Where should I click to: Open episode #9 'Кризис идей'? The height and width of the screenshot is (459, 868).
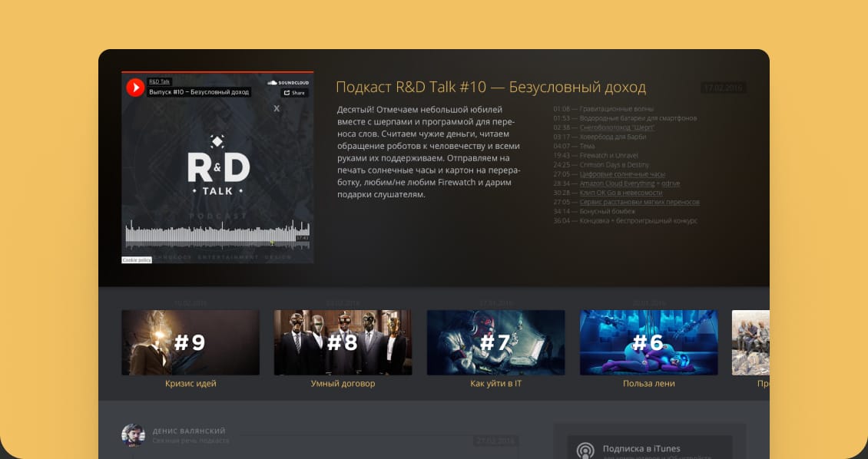pyautogui.click(x=190, y=342)
